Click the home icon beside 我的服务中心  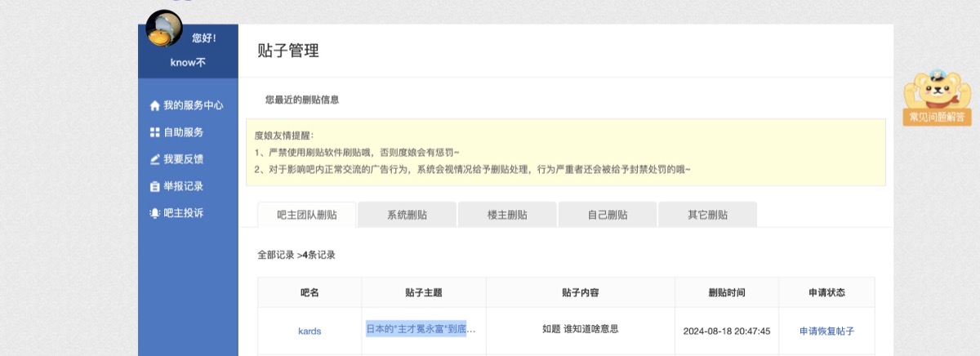(x=154, y=106)
